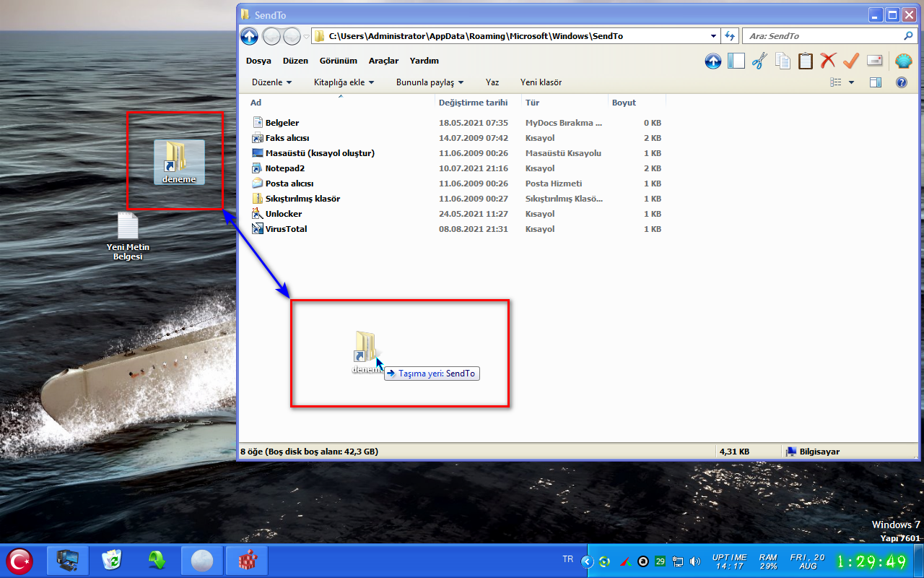This screenshot has width=924, height=578.
Task: Toggle the navigation pane toolbar icon
Action: 736,61
